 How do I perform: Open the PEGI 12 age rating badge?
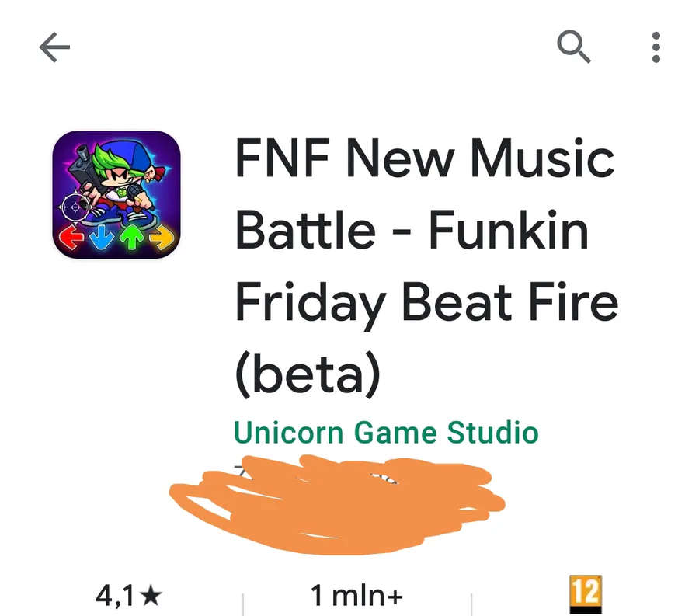pyautogui.click(x=586, y=594)
